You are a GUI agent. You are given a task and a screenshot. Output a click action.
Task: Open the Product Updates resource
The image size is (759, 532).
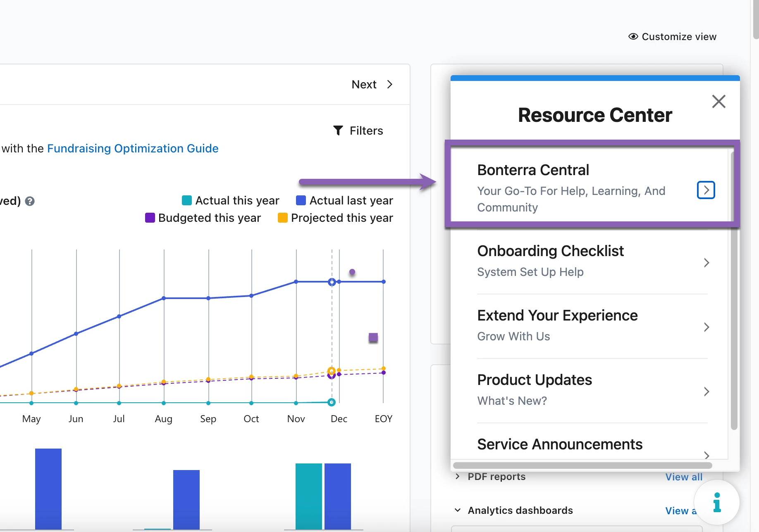(x=592, y=391)
